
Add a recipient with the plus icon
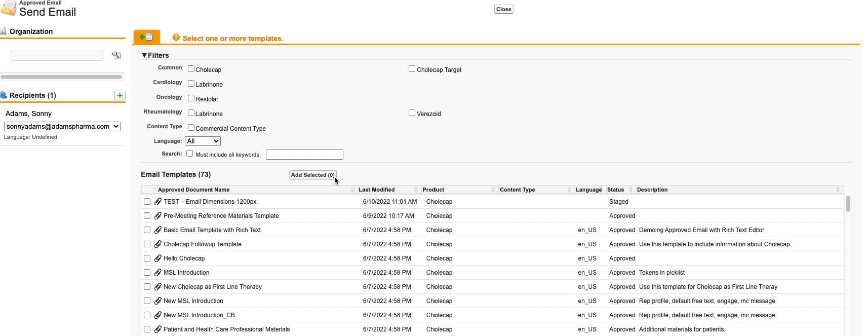(x=120, y=95)
